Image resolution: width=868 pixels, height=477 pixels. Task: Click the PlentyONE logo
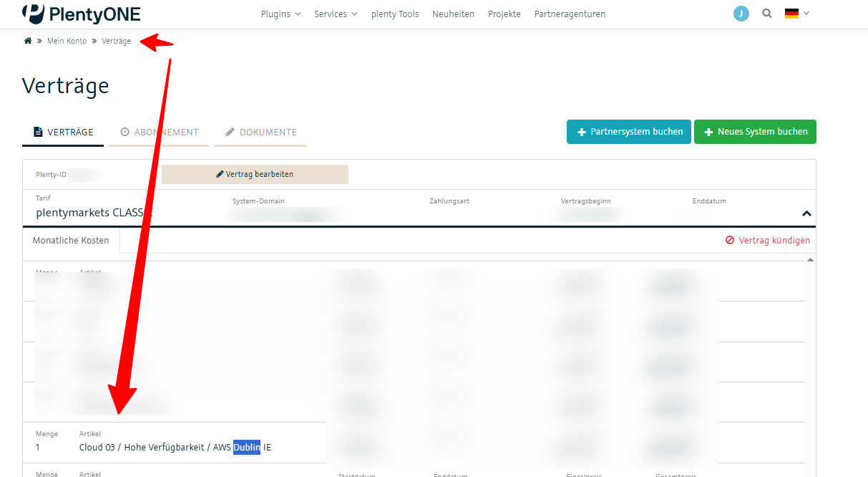(81, 14)
